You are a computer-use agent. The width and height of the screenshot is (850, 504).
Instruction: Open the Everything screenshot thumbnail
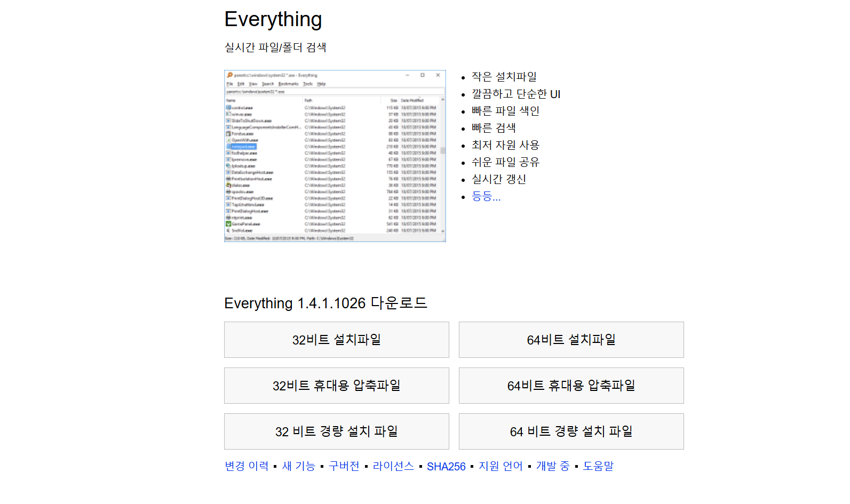(335, 156)
